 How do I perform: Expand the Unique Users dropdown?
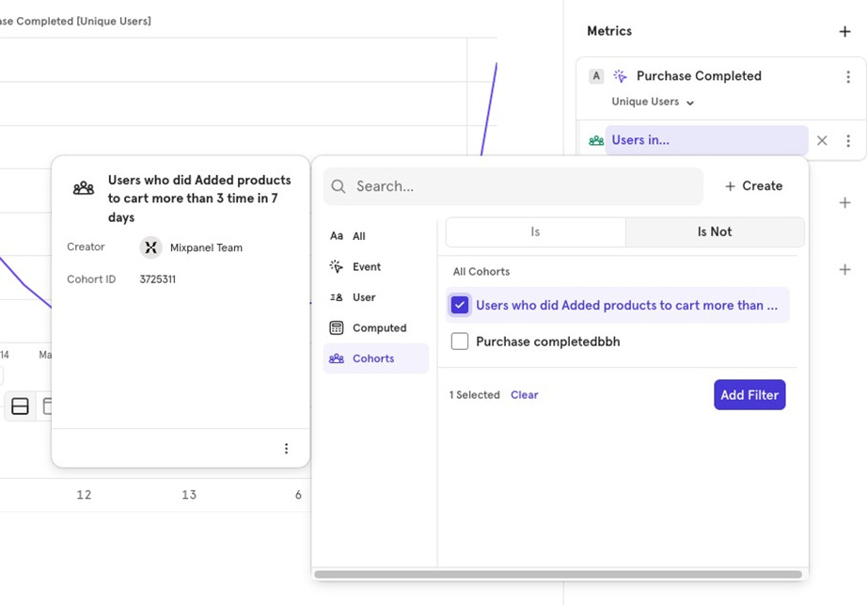click(653, 102)
